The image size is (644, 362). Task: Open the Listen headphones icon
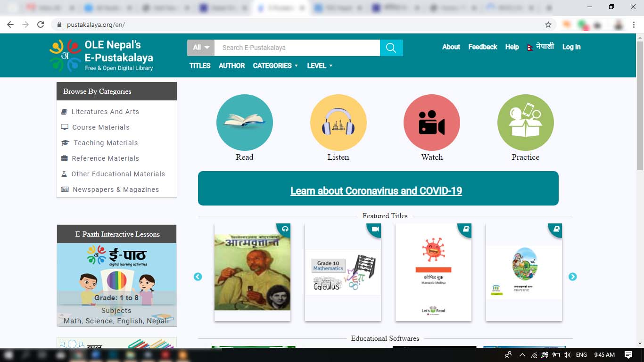338,123
